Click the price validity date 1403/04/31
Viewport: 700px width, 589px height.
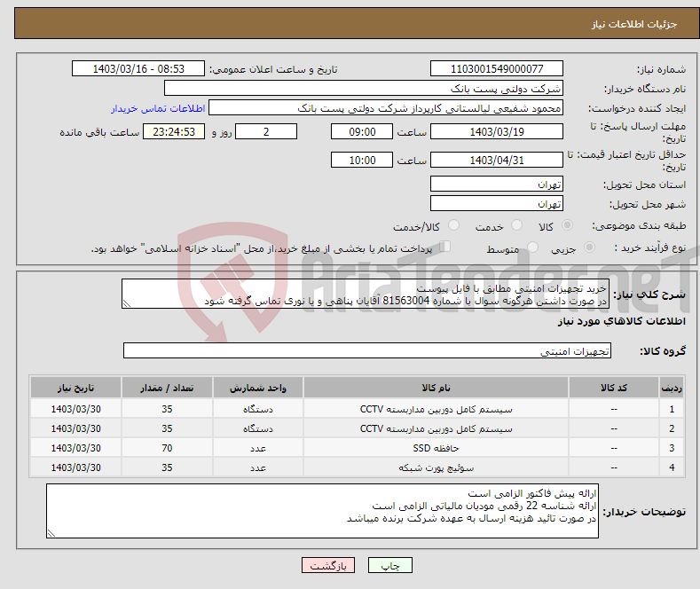tap(497, 160)
